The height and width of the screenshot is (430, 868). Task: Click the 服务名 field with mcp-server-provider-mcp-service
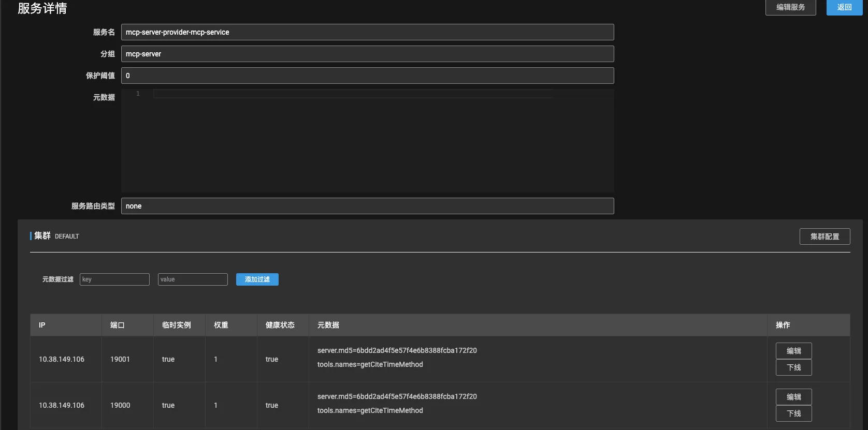click(367, 32)
